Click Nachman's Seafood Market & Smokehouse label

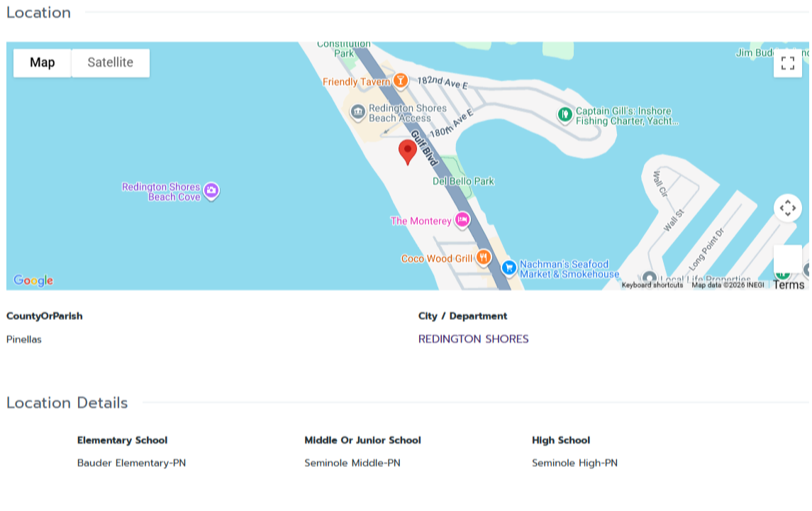pyautogui.click(x=569, y=269)
